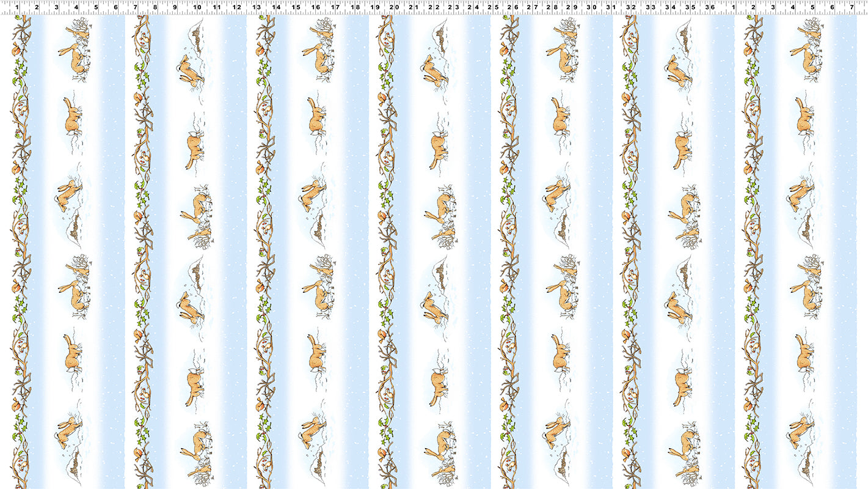Click number 17 on the ruler
The height and width of the screenshot is (489, 868).
tap(335, 7)
